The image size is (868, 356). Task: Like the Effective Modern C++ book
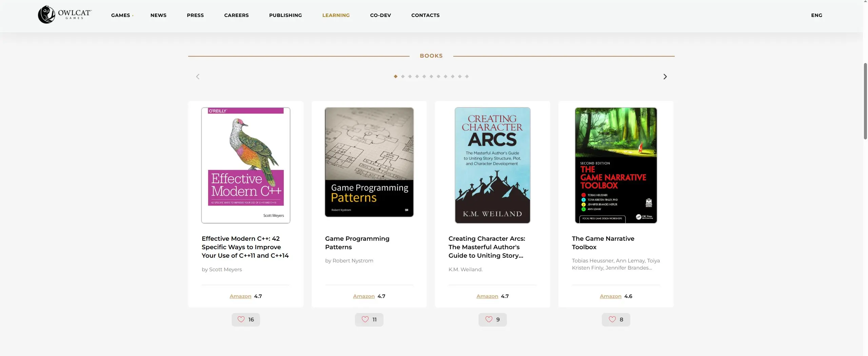pyautogui.click(x=245, y=319)
